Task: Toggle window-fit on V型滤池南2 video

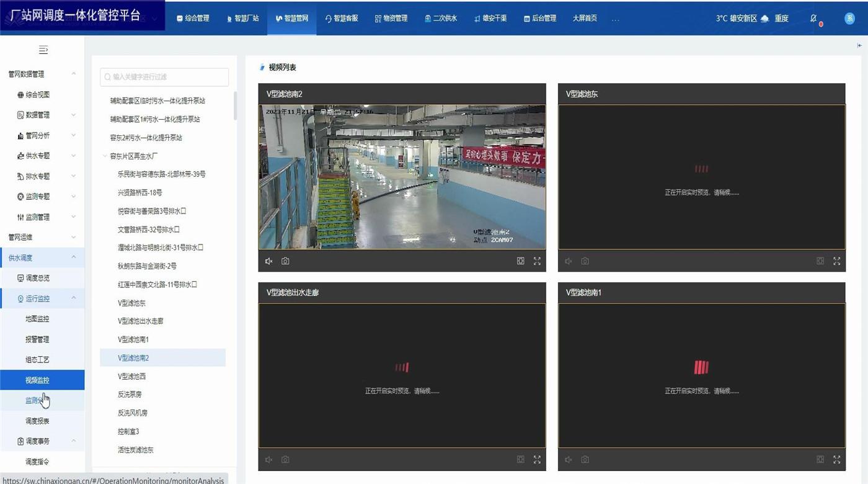Action: (x=521, y=261)
